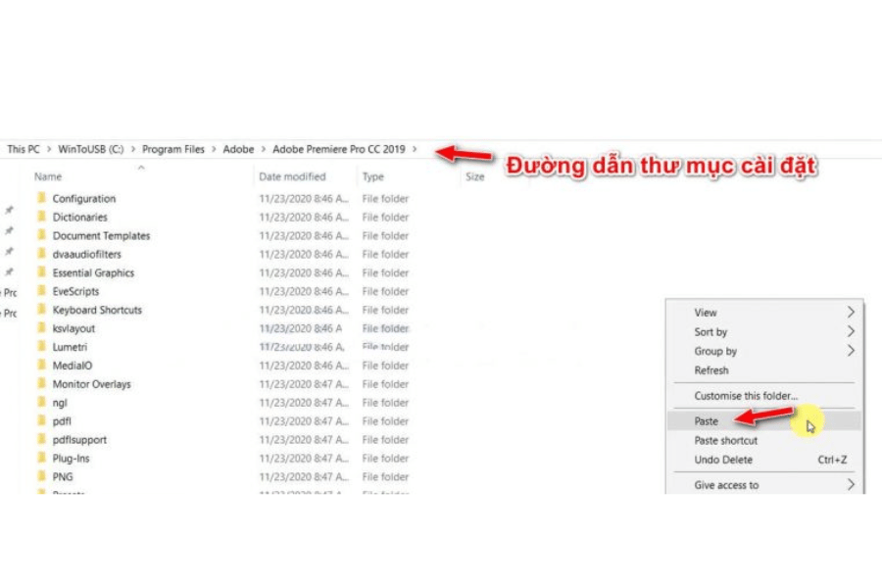Open the Group by submenu

coord(850,351)
